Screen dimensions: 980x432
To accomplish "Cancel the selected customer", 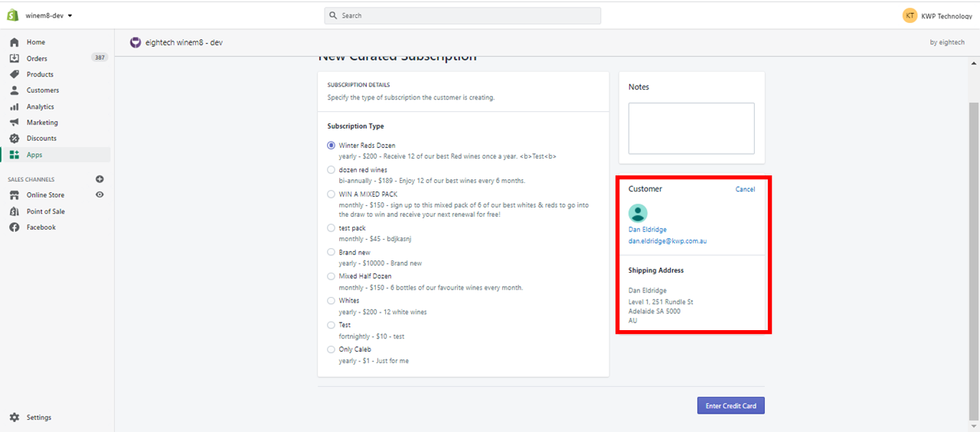I will 745,189.
